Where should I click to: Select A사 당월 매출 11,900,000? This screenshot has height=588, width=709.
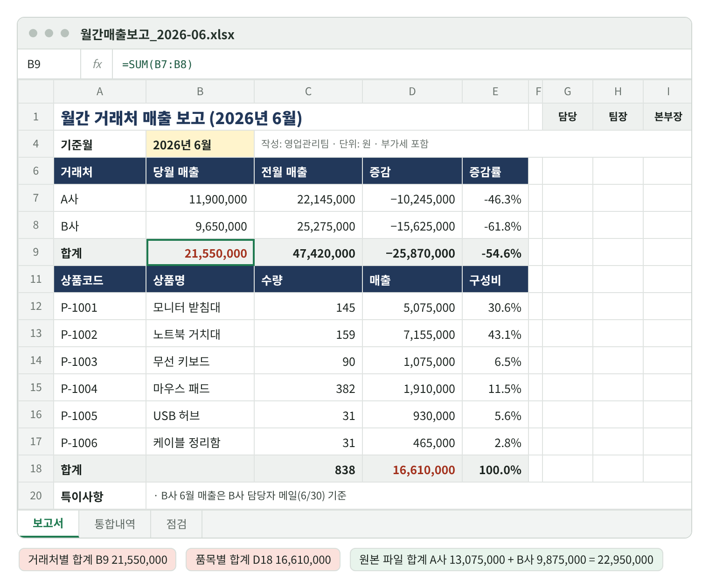point(200,198)
